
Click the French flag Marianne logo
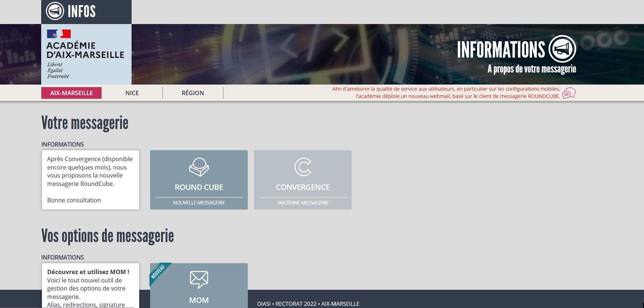tap(59, 34)
